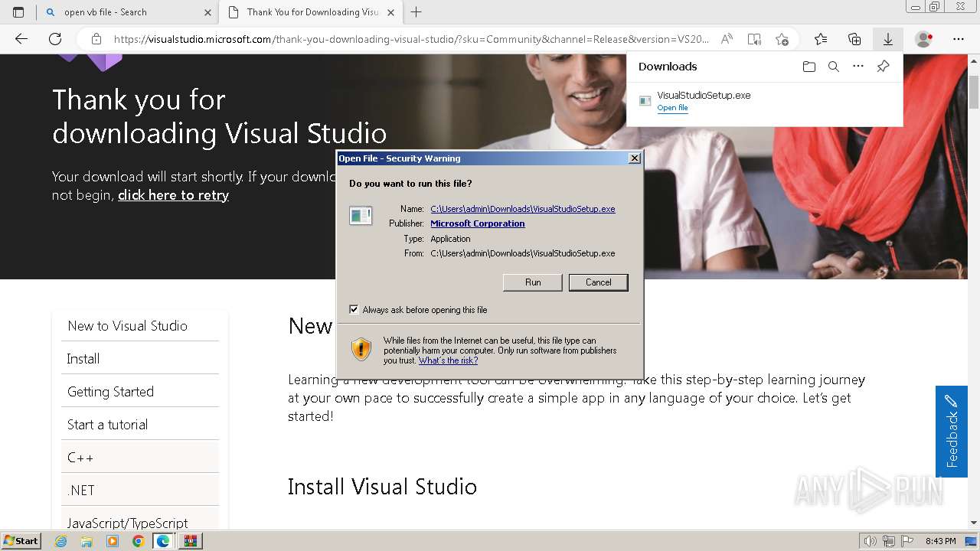Open a new tab with plus button

point(416,12)
